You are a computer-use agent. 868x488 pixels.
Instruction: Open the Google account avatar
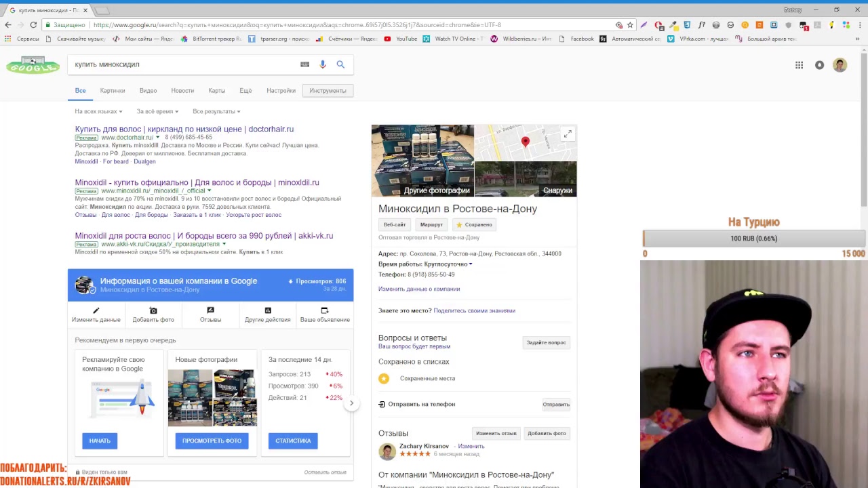840,65
